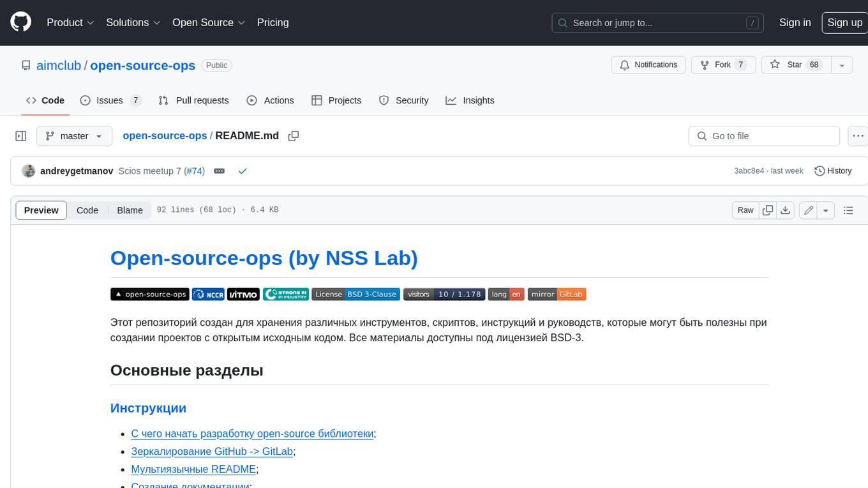Open the Pricing page
Viewport: 868px width, 488px height.
pyautogui.click(x=273, y=22)
